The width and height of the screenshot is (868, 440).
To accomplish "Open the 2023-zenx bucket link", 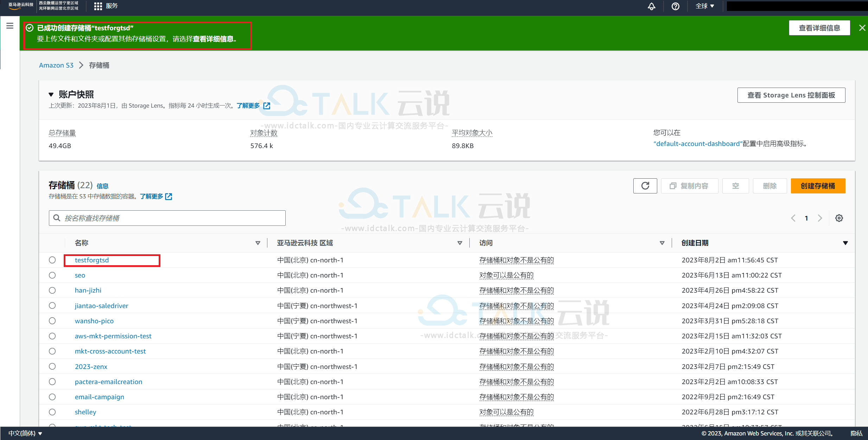I will point(91,366).
